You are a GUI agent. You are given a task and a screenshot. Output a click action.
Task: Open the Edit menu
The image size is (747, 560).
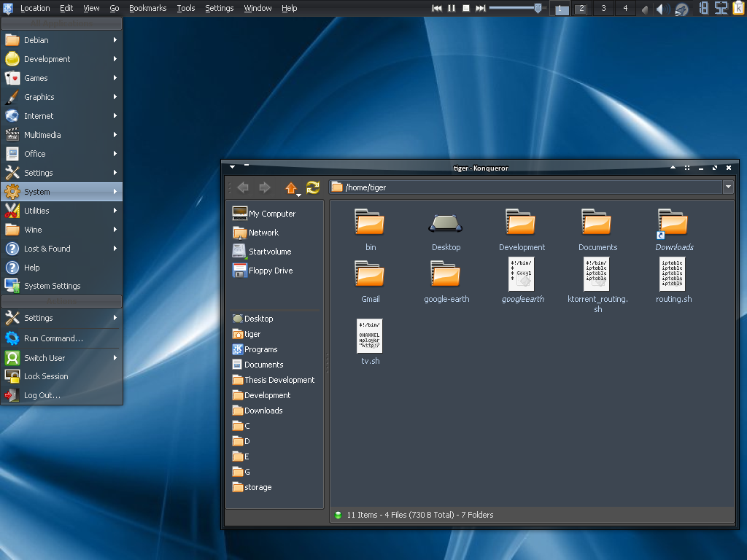(x=66, y=8)
